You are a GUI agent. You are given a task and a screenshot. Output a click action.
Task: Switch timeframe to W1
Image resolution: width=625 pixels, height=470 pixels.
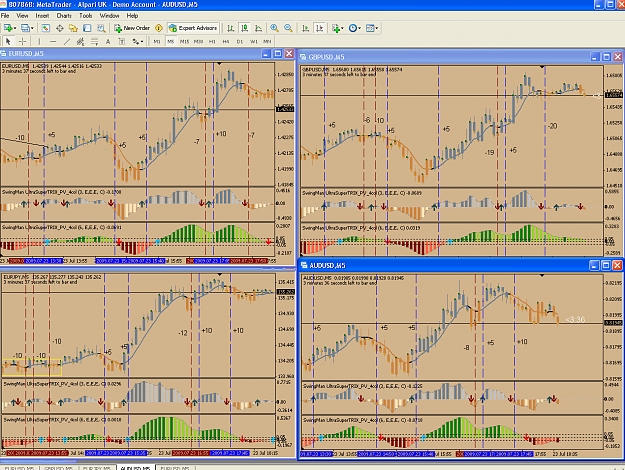coord(254,41)
